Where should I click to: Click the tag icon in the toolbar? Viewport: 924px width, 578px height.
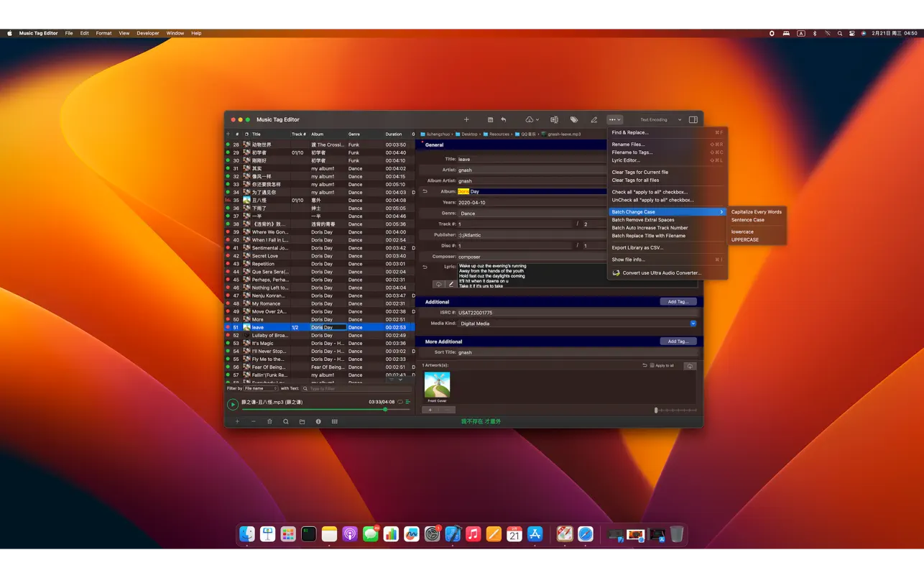573,120
